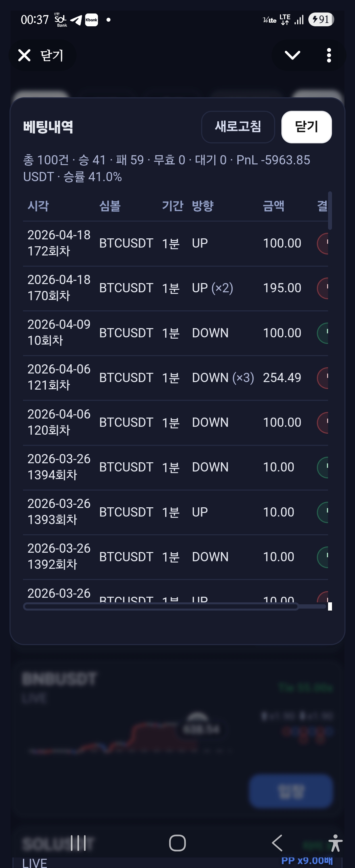
Task: Tap the Android back arrow
Action: pos(277,843)
